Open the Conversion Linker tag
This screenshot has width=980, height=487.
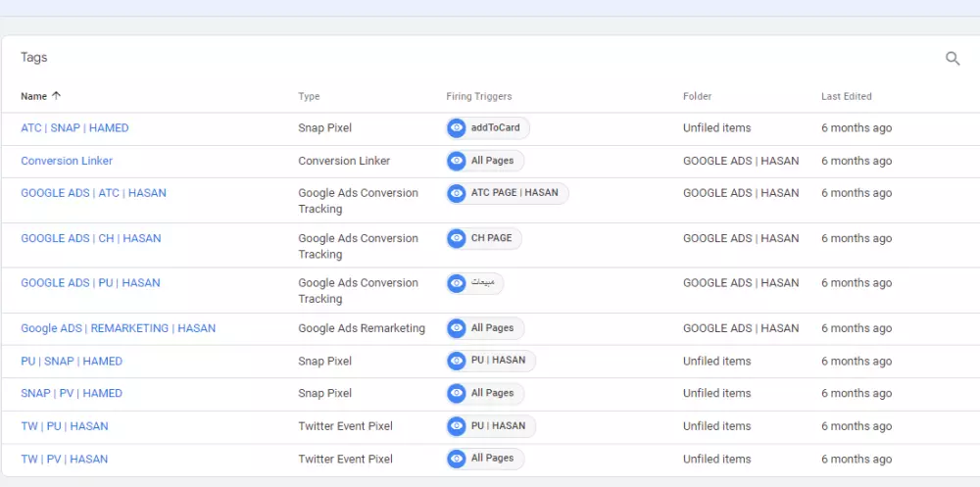click(67, 161)
